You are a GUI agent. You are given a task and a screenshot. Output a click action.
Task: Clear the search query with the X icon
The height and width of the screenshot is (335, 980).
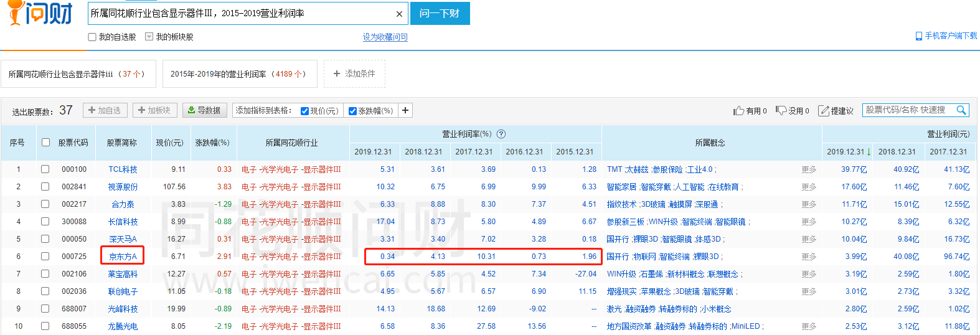[399, 14]
